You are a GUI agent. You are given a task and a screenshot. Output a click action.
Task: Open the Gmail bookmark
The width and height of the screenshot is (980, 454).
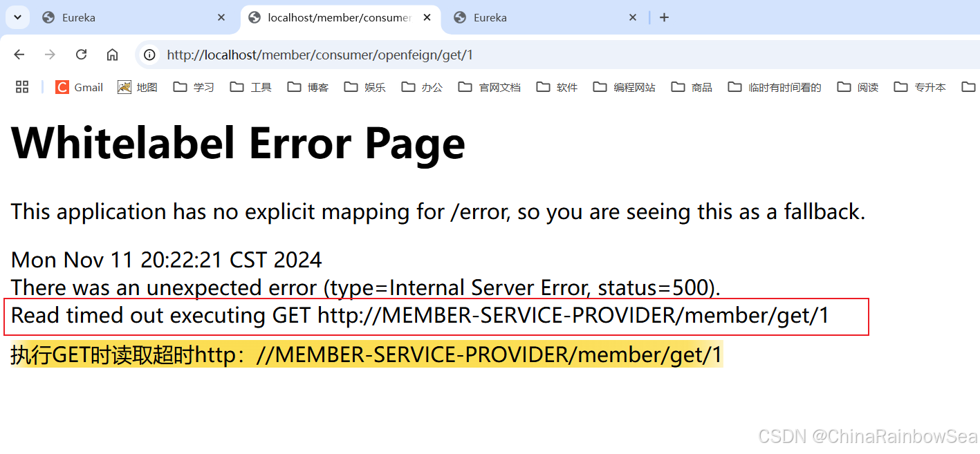tap(80, 87)
